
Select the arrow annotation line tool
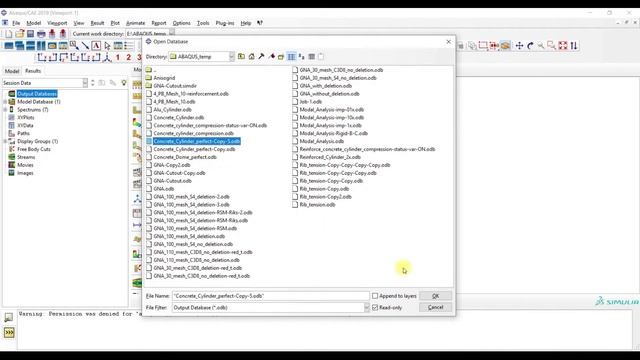coord(85,46)
